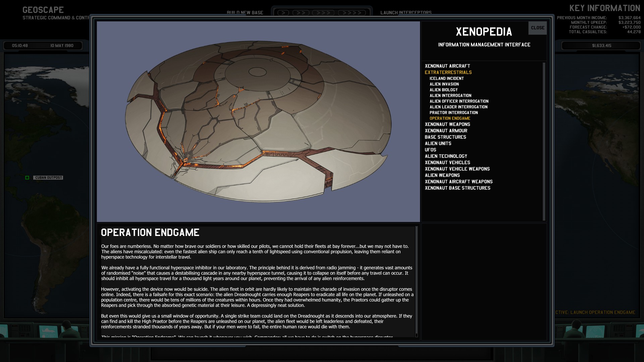Screen dimensions: 644x362
Task: Open Alien Biology entry
Action: click(x=443, y=90)
